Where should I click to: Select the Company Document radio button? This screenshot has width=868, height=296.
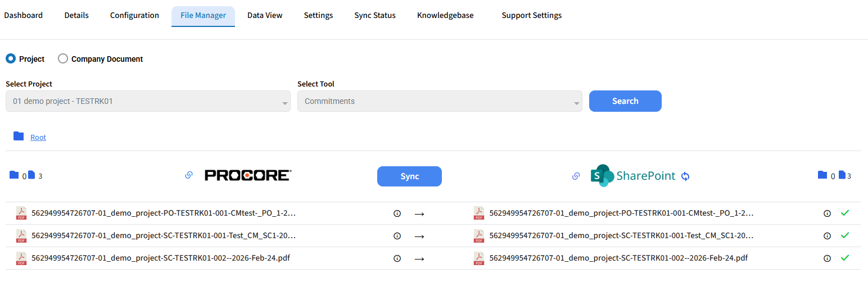coord(63,58)
